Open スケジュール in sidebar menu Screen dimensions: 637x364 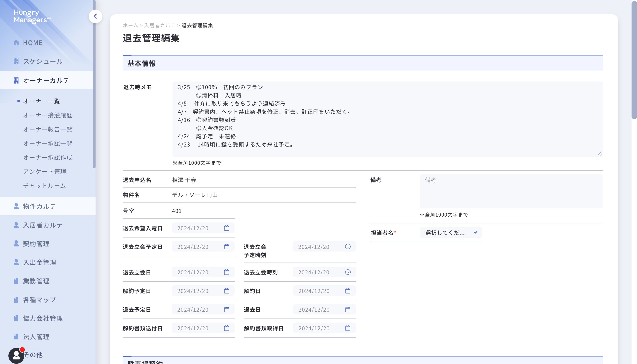point(43,61)
